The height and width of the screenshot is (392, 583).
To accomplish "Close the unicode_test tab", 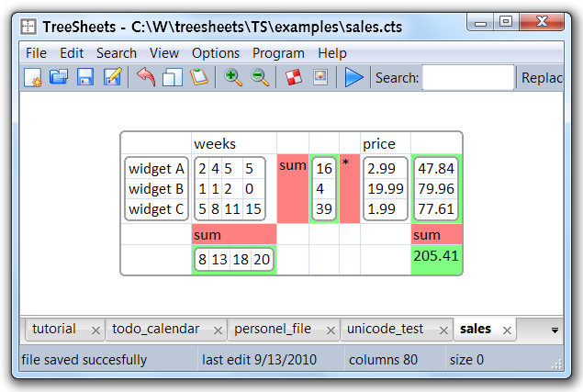I will point(443,330).
